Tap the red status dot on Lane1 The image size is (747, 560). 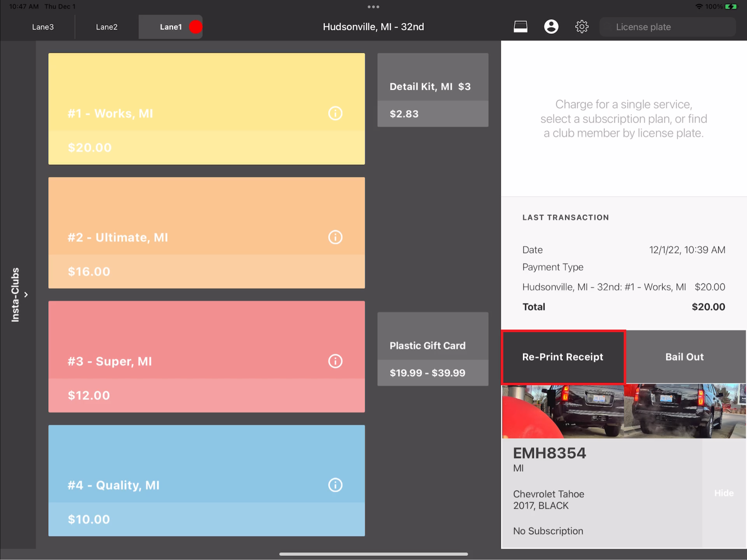point(195,27)
